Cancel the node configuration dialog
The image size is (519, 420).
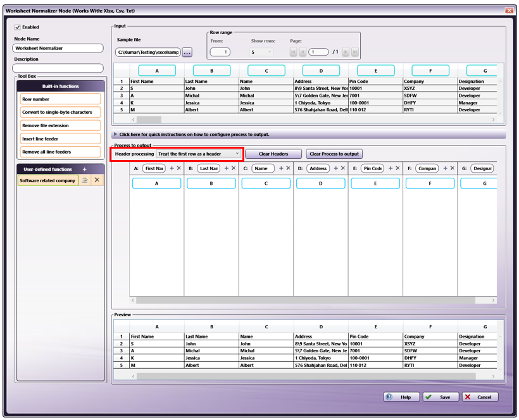click(480, 397)
